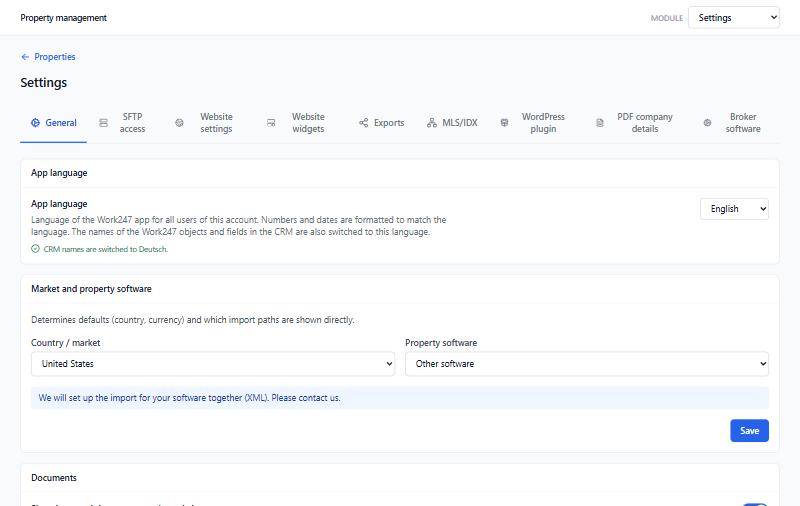Go to the PDF company details tab
Screen dimensions: 800x506
(635, 123)
